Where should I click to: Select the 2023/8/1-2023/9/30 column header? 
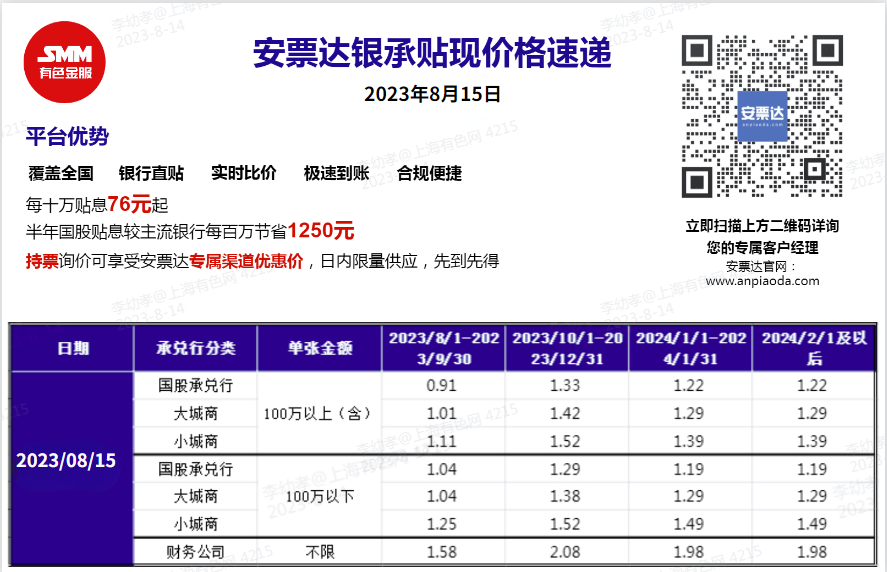444,348
